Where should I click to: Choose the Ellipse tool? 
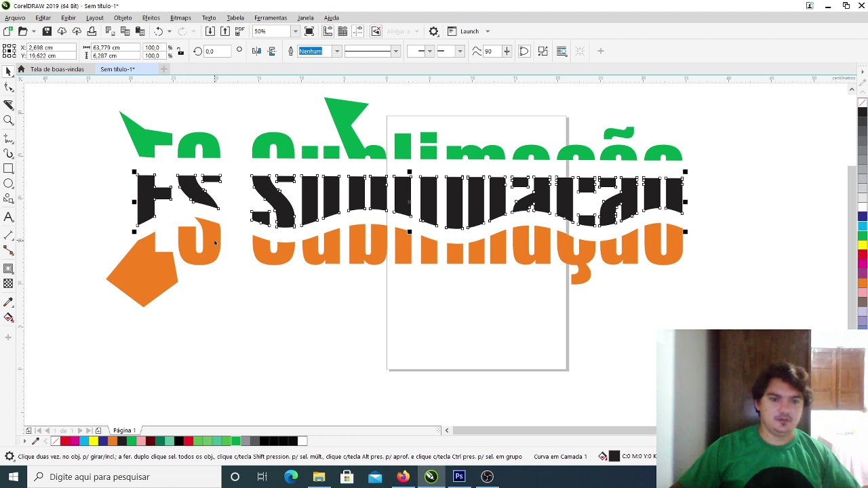point(8,184)
